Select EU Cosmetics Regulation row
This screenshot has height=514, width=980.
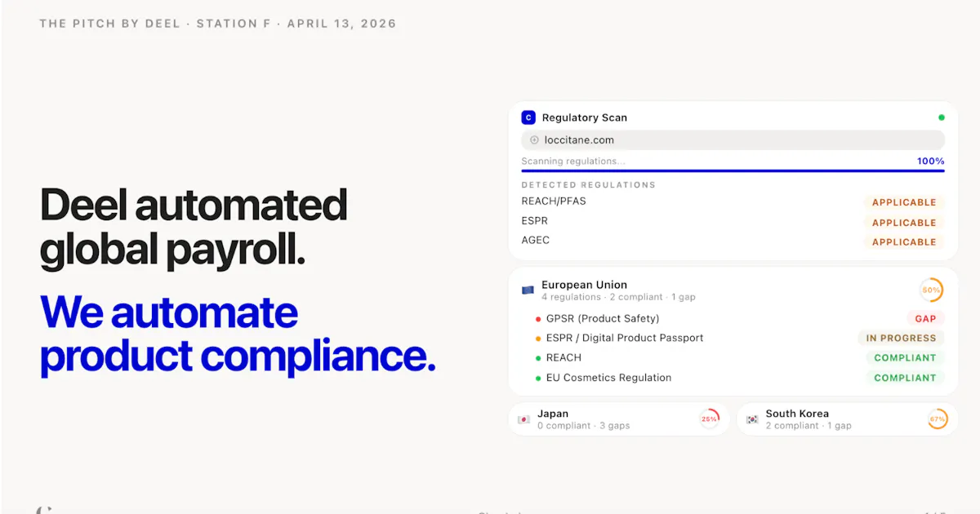[x=740, y=378]
